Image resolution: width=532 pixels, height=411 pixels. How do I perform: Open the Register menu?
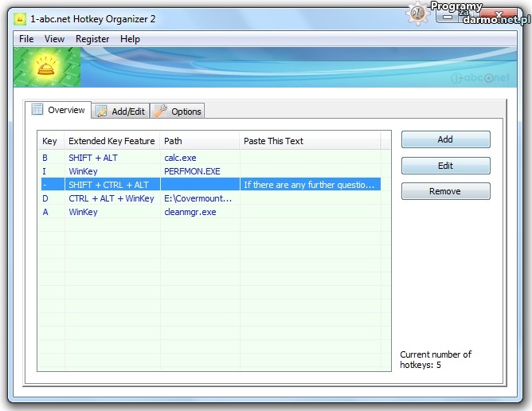coord(92,39)
